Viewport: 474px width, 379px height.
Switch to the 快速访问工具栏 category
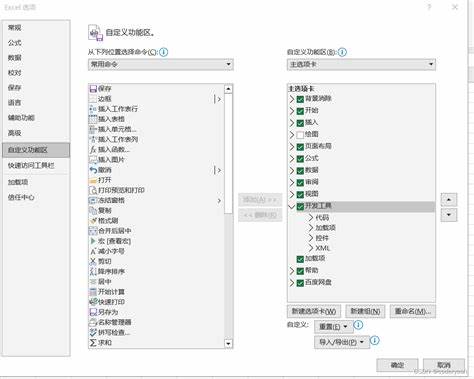tap(31, 165)
